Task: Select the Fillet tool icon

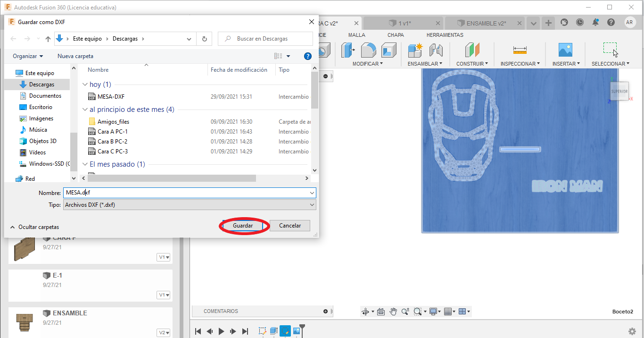Action: pos(368,50)
